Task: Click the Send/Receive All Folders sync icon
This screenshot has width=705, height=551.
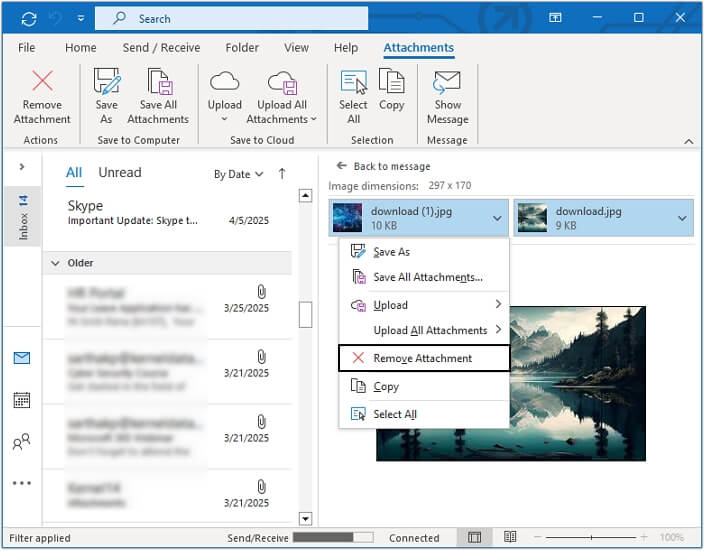Action: point(29,18)
